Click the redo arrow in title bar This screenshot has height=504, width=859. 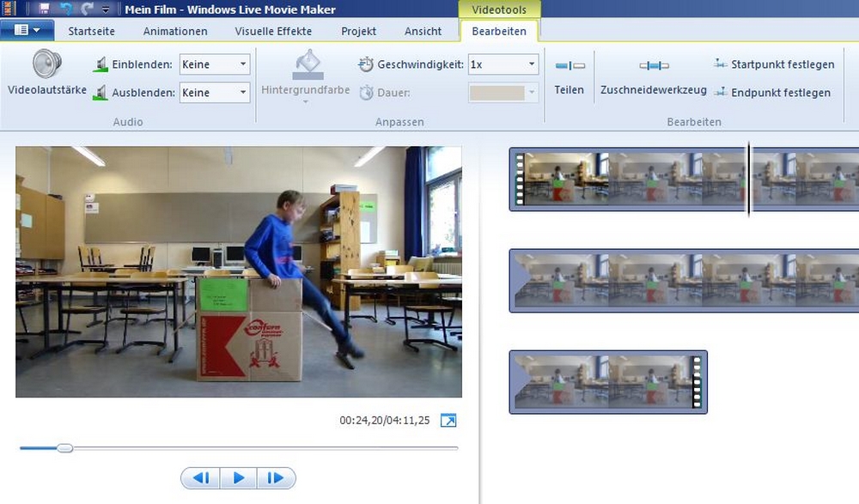coord(87,9)
